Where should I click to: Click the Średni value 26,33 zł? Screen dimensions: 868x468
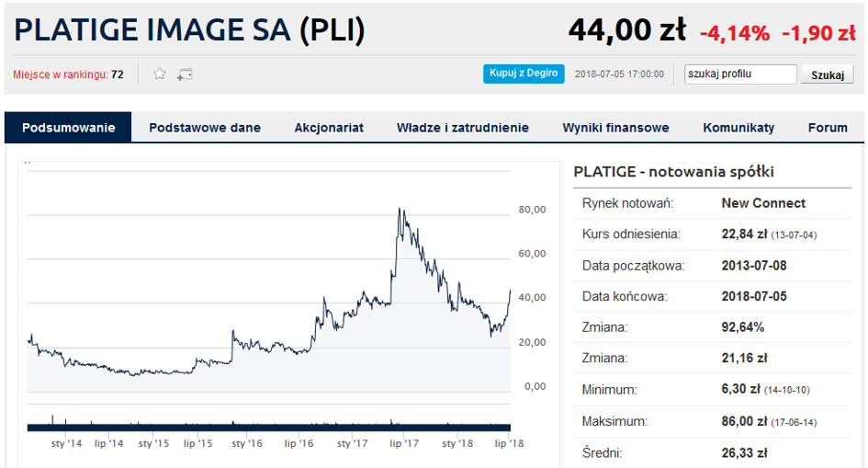[x=744, y=453]
